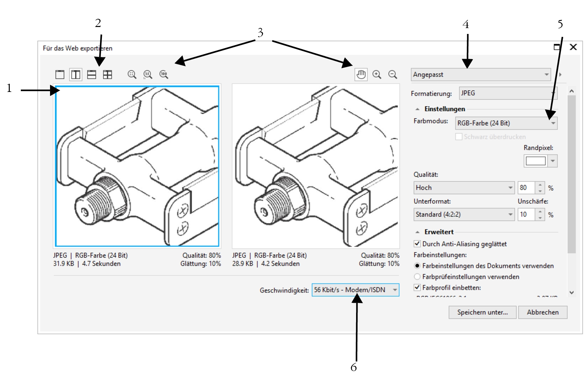The width and height of the screenshot is (588, 382).
Task: Click the 1:1 zoom icon
Action: [148, 74]
